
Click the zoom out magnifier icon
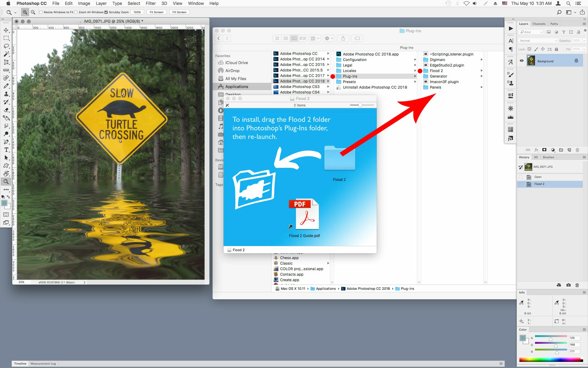[33, 12]
